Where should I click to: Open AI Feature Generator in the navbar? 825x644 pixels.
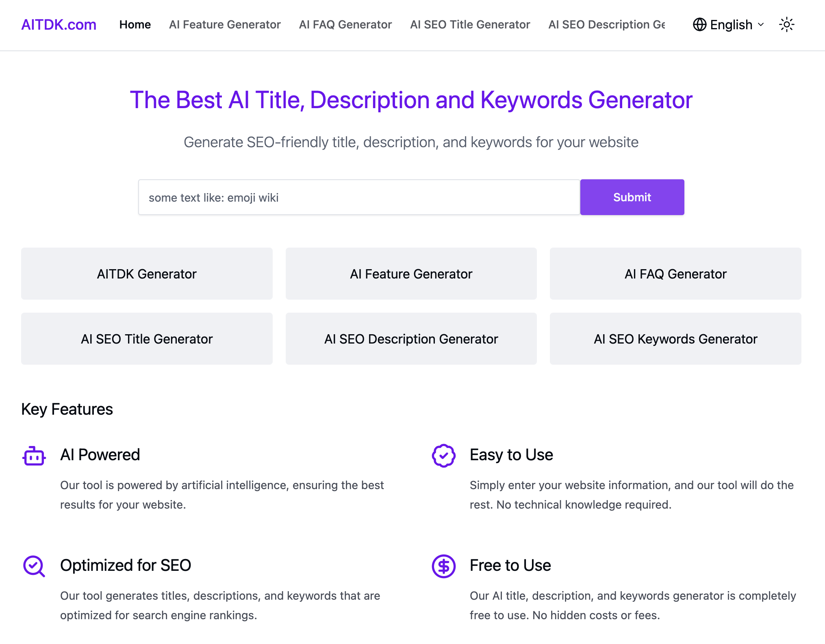[225, 25]
